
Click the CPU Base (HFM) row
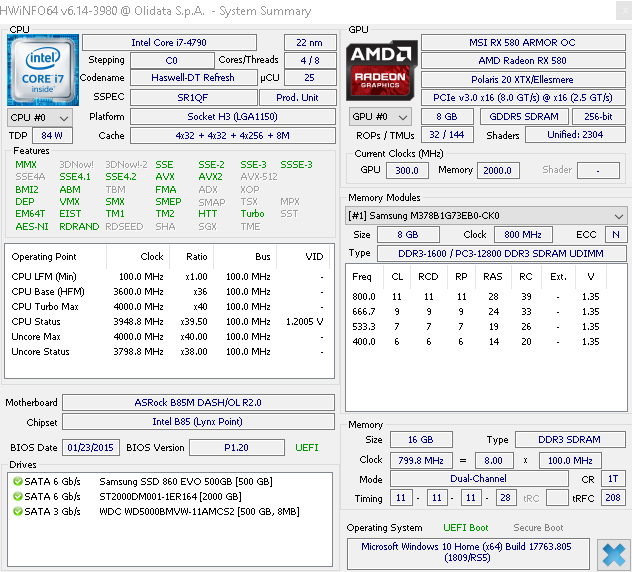[168, 291]
